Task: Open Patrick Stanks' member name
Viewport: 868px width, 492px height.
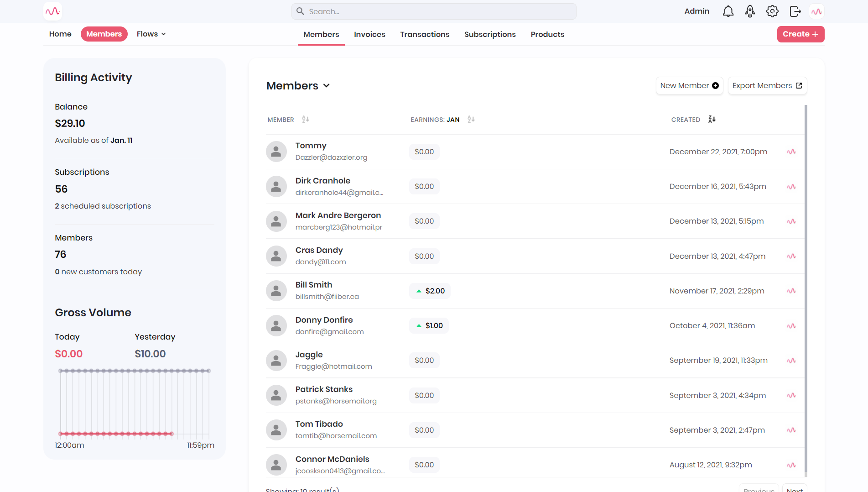Action: [324, 389]
